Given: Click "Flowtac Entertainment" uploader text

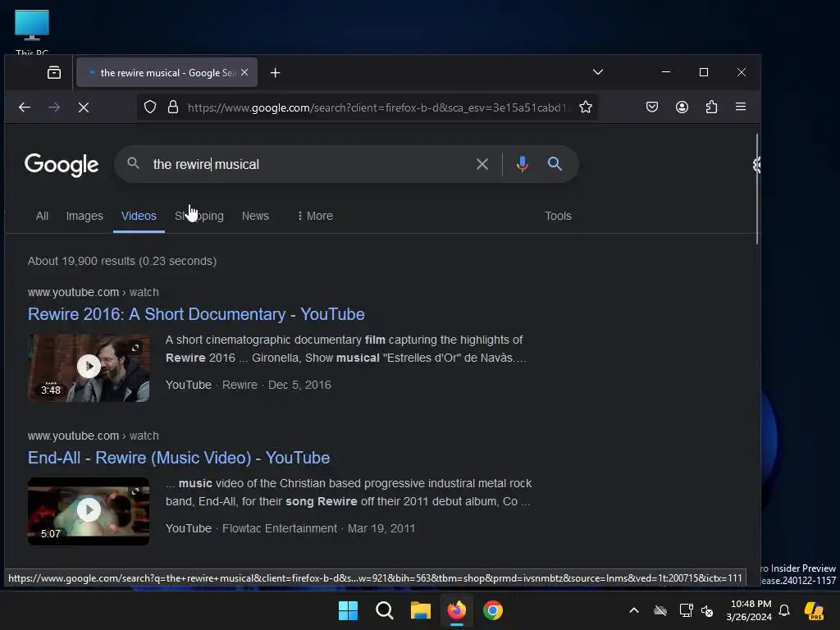Looking at the screenshot, I should point(280,528).
